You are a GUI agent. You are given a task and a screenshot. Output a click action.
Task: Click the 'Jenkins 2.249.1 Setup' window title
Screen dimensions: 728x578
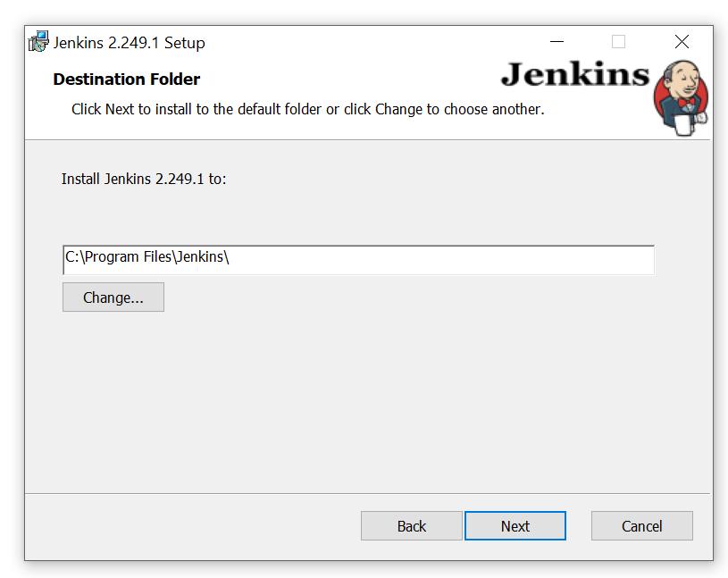tap(129, 43)
